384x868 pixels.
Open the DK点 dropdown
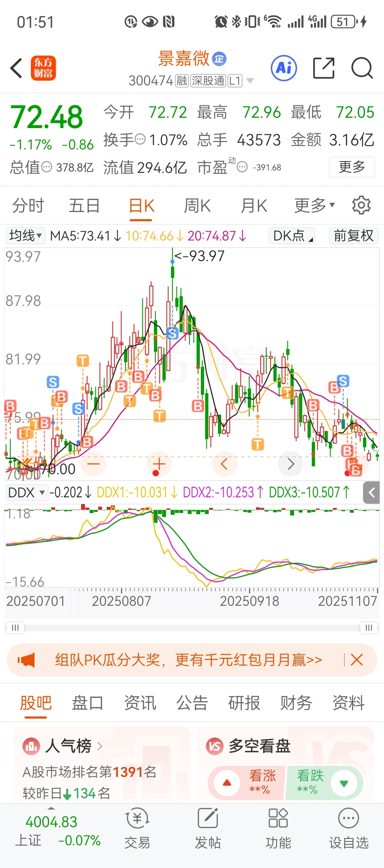pyautogui.click(x=292, y=235)
